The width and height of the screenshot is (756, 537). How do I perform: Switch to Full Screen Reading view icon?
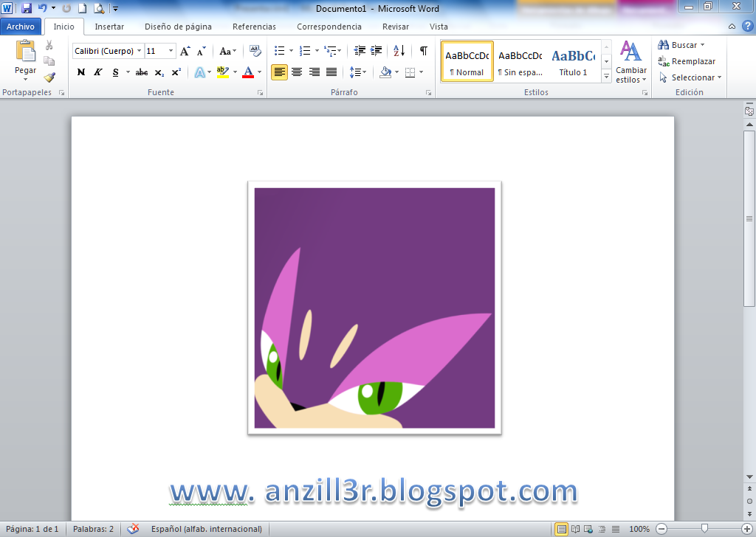pyautogui.click(x=575, y=529)
